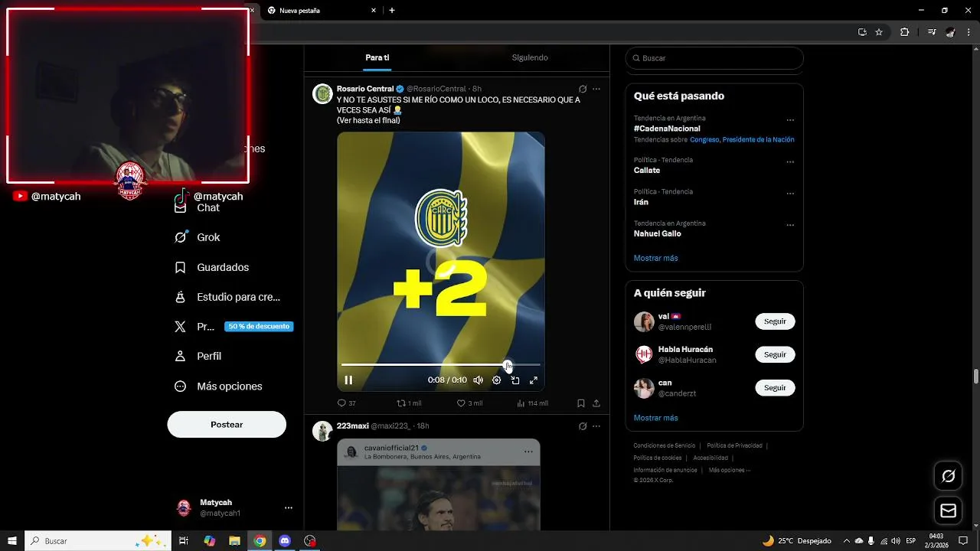Click the video progress bar handle
Viewport: 980px width, 551px height.
(x=507, y=364)
